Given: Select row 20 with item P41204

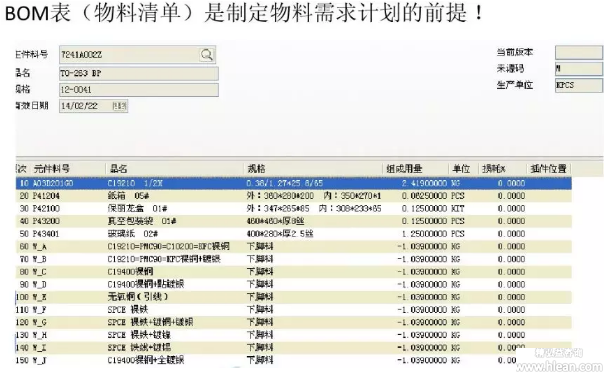Looking at the screenshot, I should tap(294, 196).
